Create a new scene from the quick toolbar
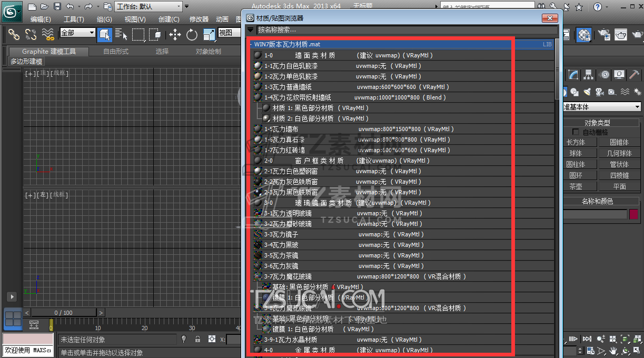 pos(32,7)
